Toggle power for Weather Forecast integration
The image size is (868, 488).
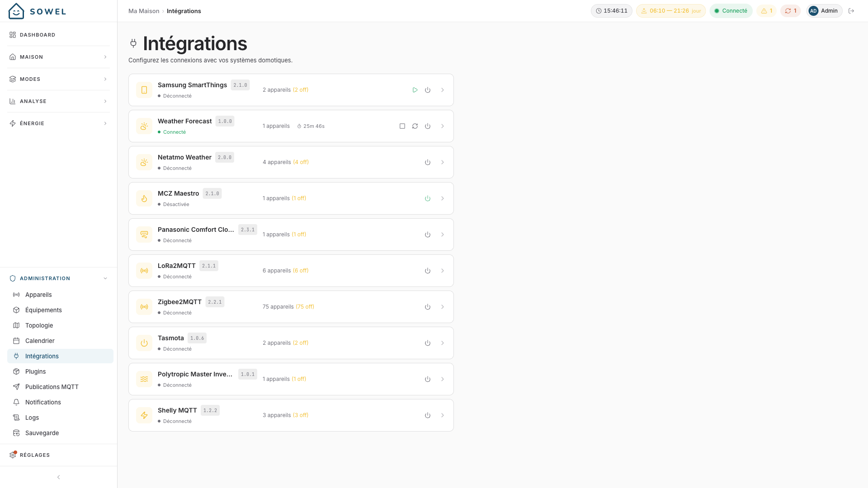[x=428, y=126]
